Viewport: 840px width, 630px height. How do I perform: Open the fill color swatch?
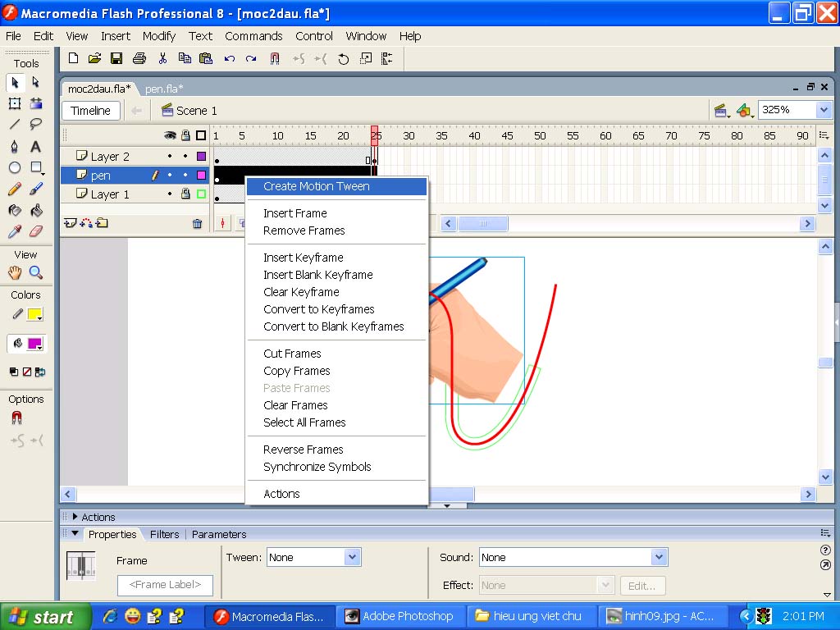[34, 344]
